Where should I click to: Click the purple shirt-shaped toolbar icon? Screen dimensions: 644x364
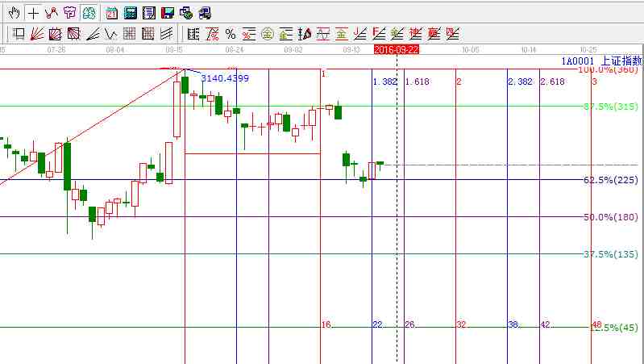pyautogui.click(x=70, y=13)
